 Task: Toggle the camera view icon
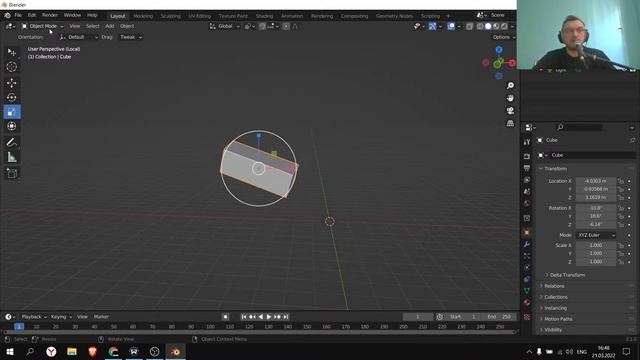click(510, 111)
